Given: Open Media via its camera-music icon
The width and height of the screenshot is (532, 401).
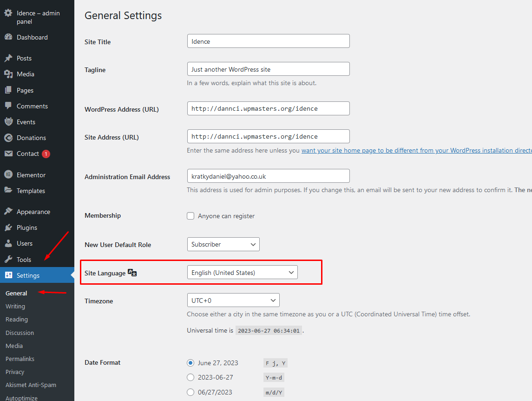Looking at the screenshot, I should pyautogui.click(x=8, y=74).
